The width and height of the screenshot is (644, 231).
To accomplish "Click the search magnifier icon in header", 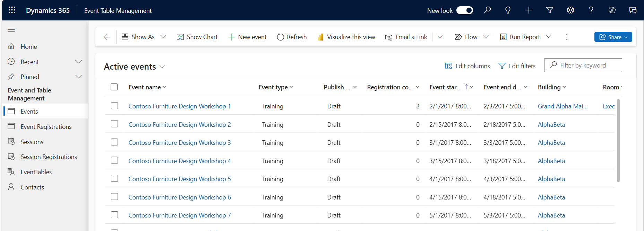I will [487, 10].
